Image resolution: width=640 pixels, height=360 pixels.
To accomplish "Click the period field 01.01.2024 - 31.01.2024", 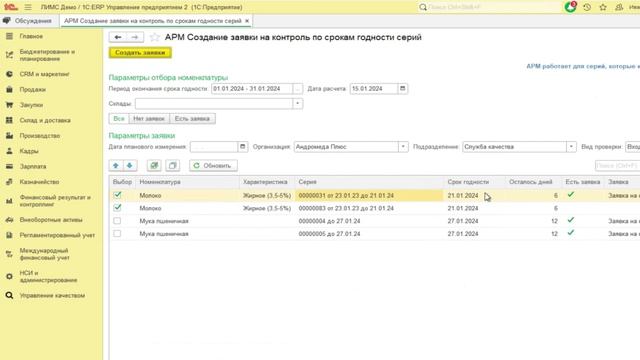I will [252, 89].
